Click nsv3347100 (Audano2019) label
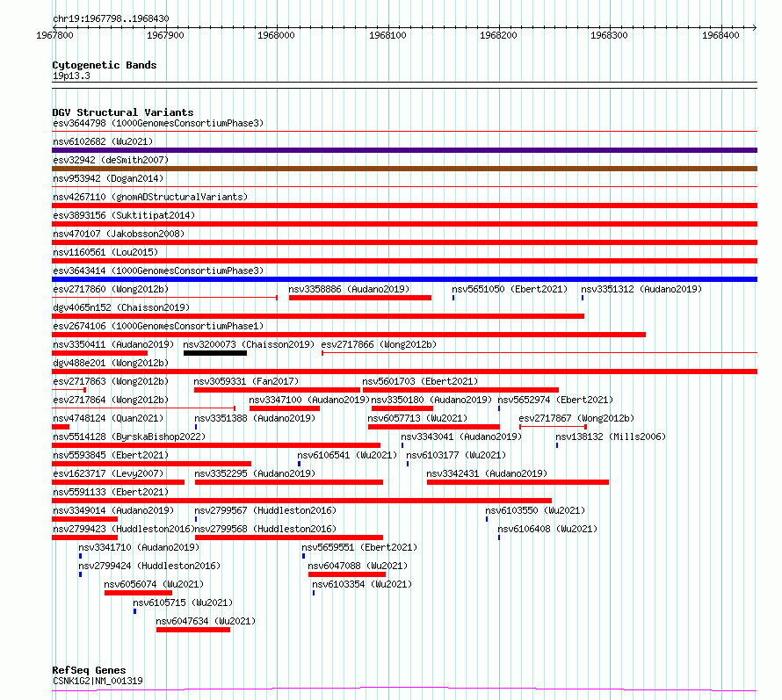This screenshot has width=782, height=700. [309, 400]
